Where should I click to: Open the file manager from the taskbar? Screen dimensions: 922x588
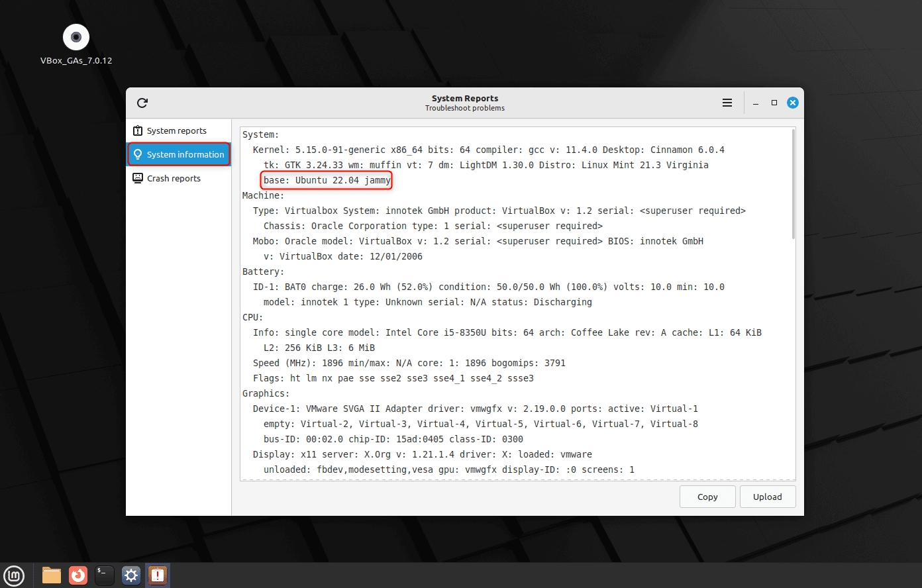pos(51,575)
